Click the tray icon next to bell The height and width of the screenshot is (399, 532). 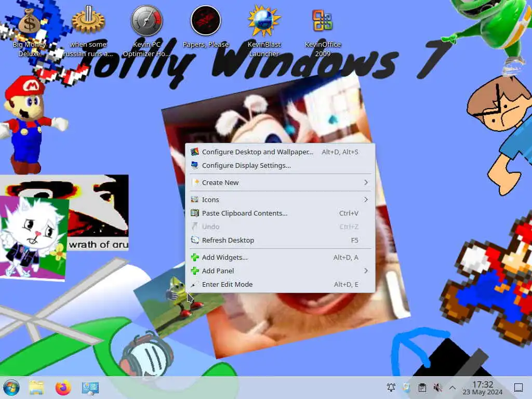coord(406,387)
